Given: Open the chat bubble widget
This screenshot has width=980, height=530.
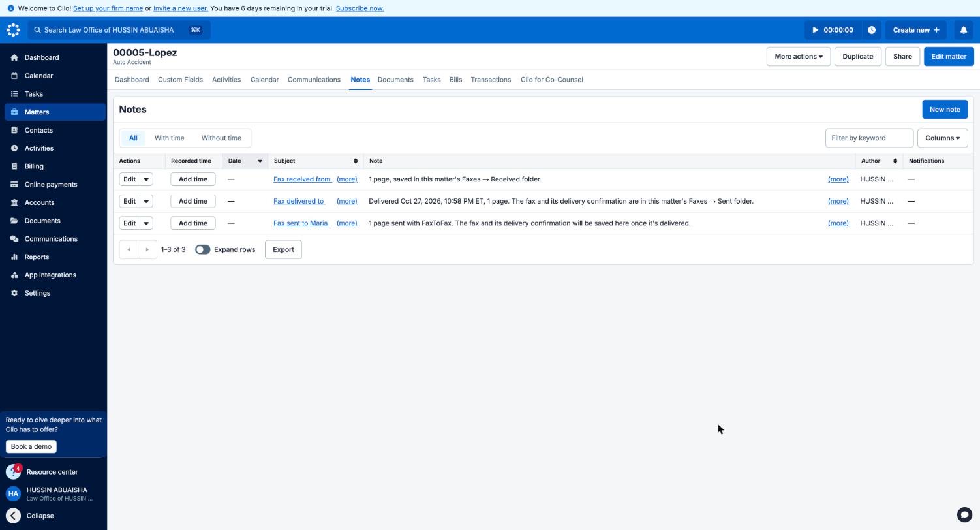Looking at the screenshot, I should pyautogui.click(x=964, y=514).
